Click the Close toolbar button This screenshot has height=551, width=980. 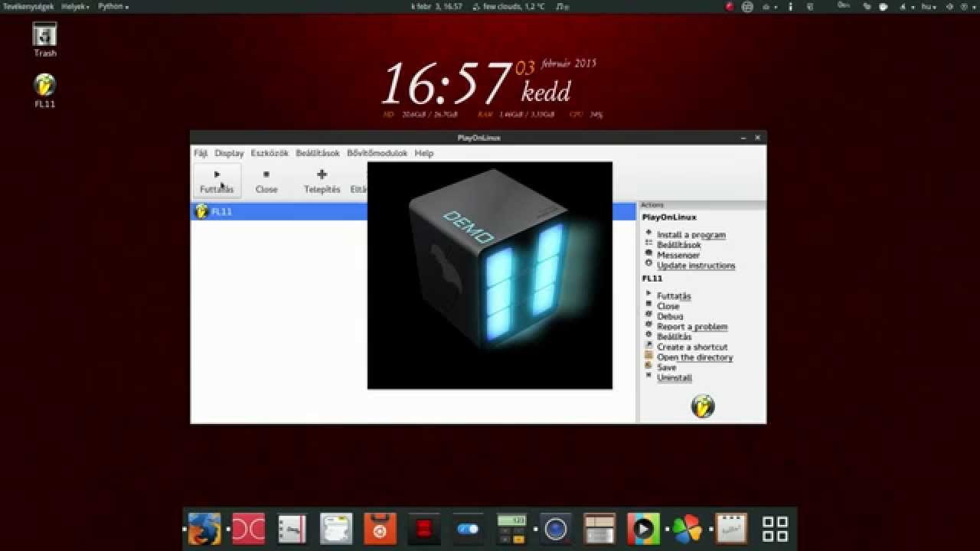point(266,181)
